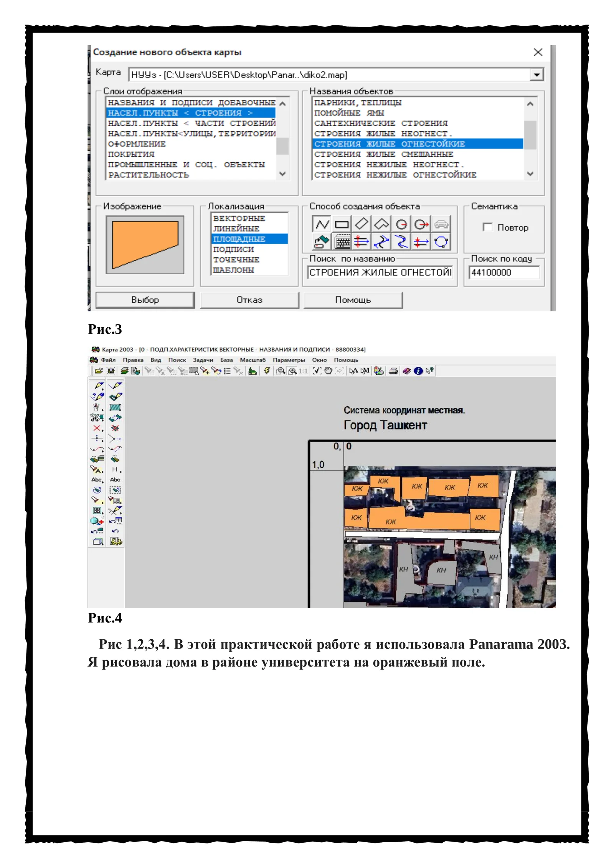
Task: Select the ПОКРЫТИЯ layer row
Action: [x=191, y=154]
